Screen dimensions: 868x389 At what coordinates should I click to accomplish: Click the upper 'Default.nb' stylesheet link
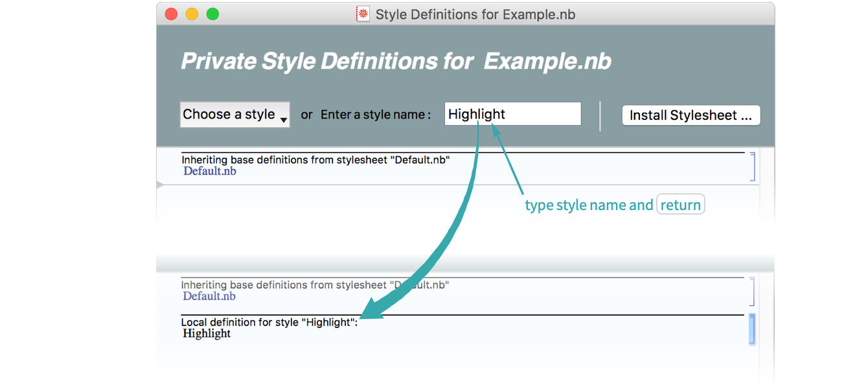tap(210, 171)
